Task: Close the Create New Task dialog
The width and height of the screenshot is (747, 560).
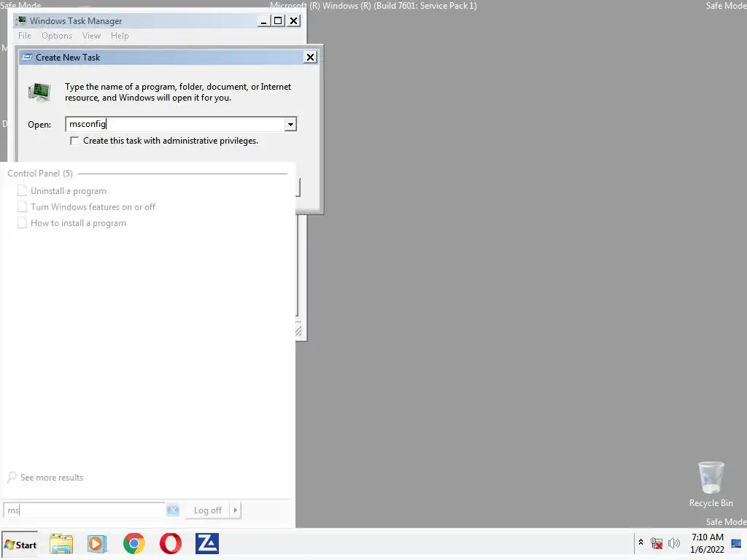Action: pyautogui.click(x=310, y=57)
